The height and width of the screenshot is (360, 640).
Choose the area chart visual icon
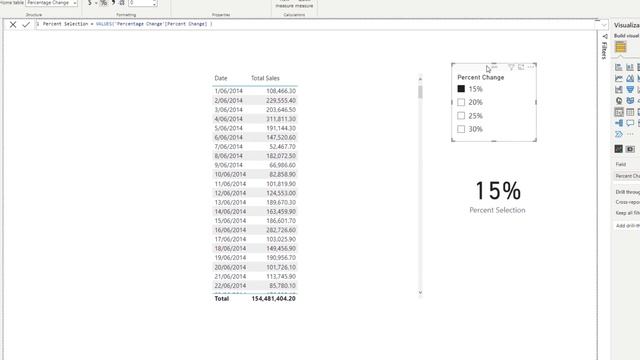click(x=630, y=78)
